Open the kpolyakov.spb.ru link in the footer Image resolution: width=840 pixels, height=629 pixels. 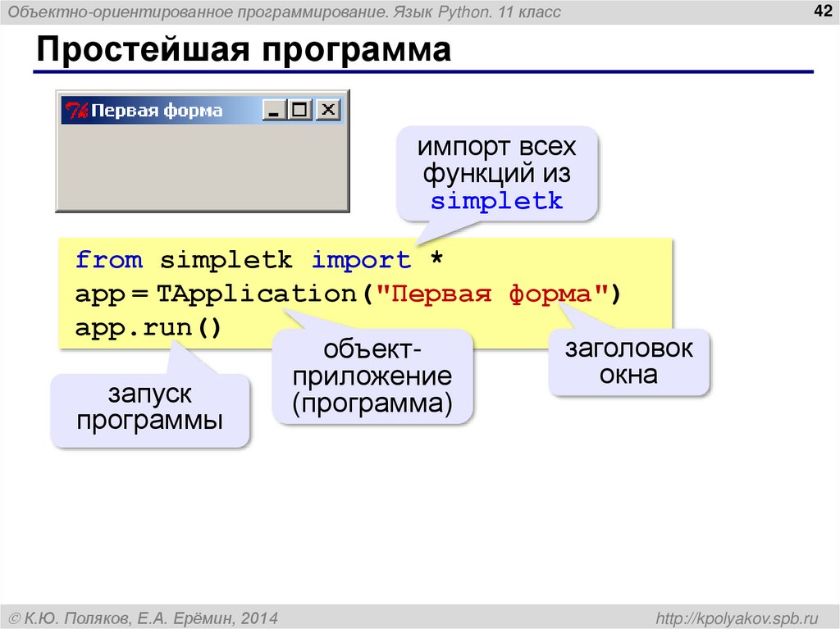point(737,618)
